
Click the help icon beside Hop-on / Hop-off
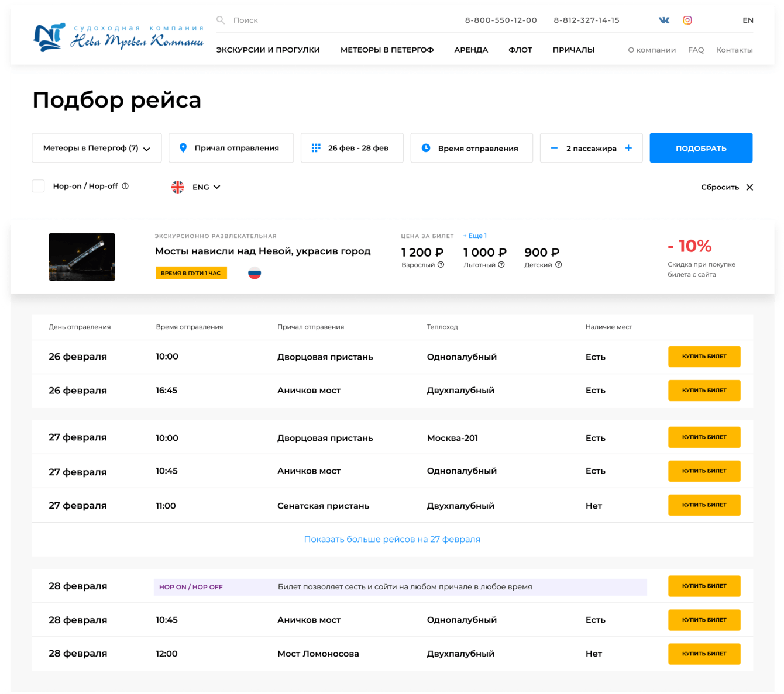[125, 187]
